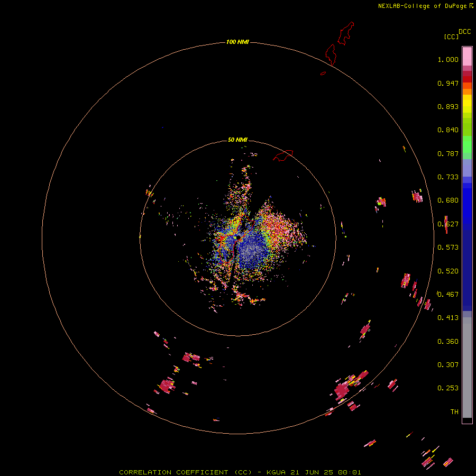Click the 0.787 scale value

coord(448,153)
